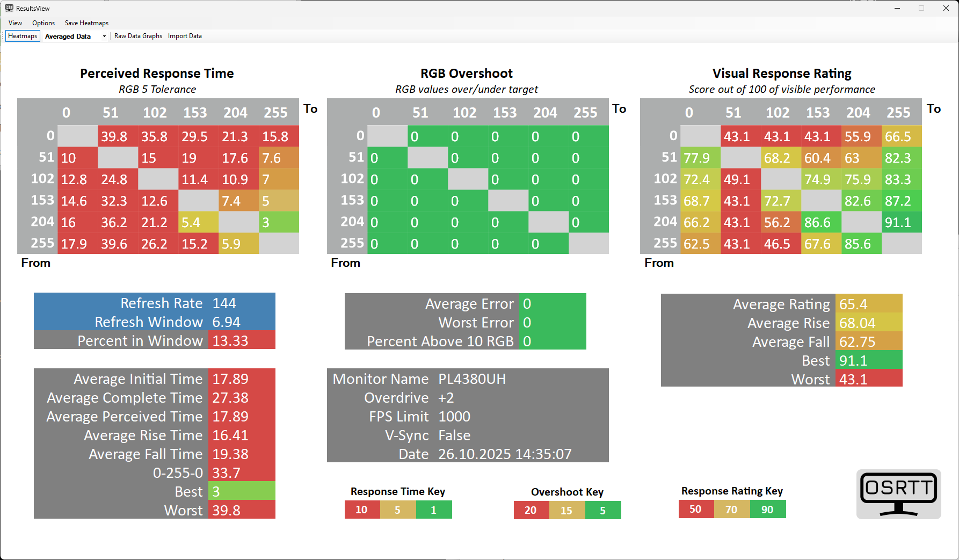Click the RGB Overshoot heatmap title

466,74
